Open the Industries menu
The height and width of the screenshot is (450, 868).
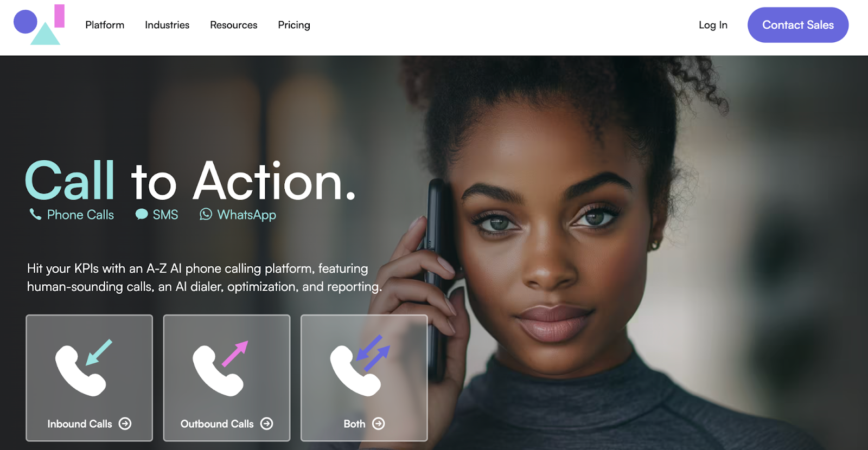167,25
